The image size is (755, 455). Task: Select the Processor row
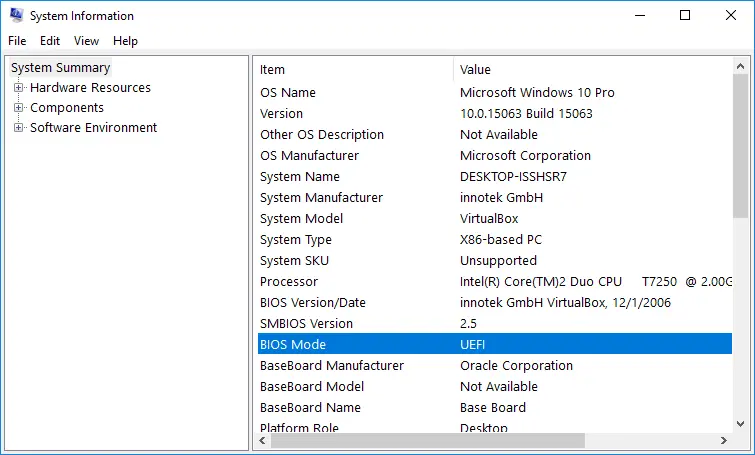490,282
